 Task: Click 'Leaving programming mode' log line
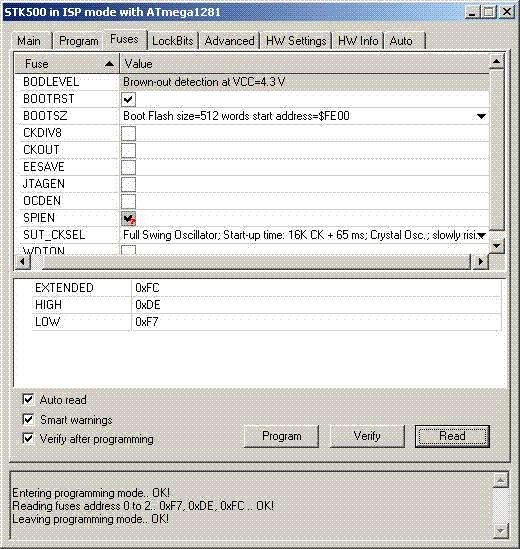click(x=90, y=519)
